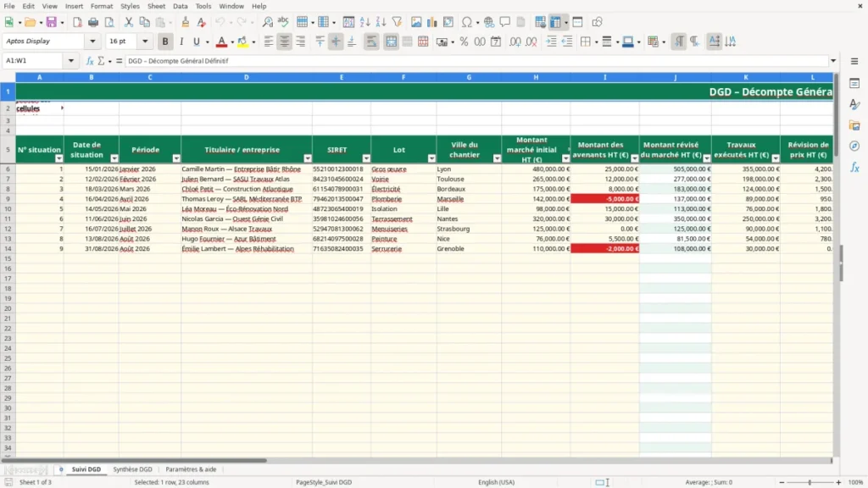Toggle Merge and Center Cells

coord(392,42)
